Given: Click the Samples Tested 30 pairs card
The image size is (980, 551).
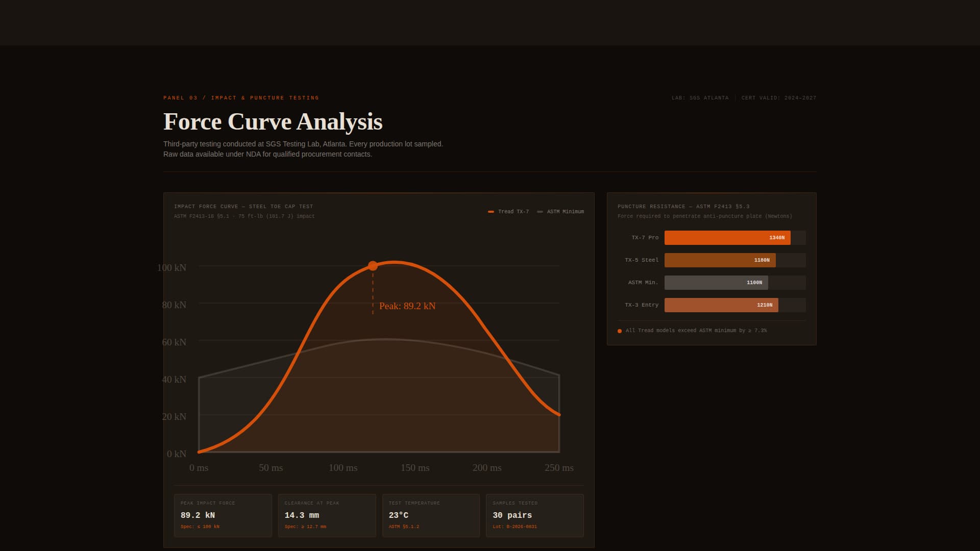Looking at the screenshot, I should [x=534, y=515].
